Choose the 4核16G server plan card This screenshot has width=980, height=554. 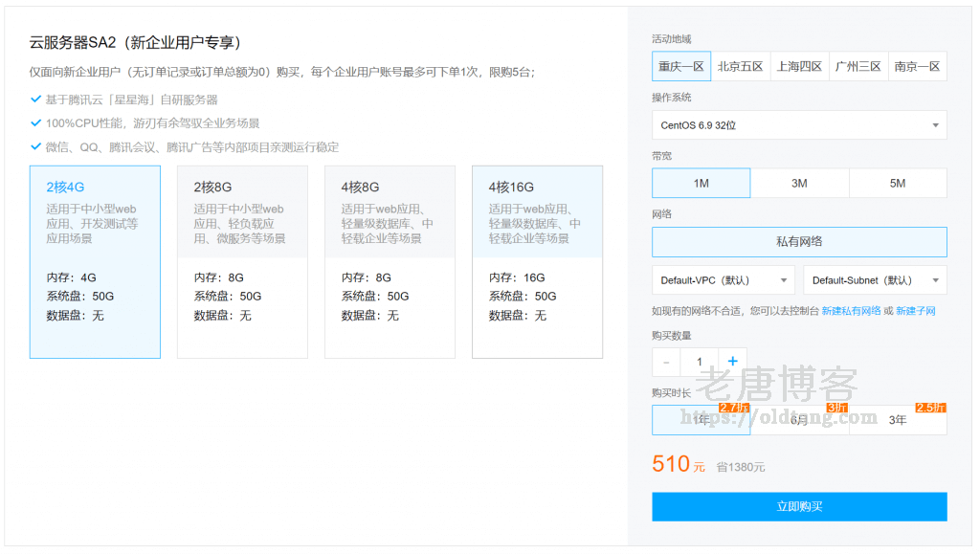537,262
